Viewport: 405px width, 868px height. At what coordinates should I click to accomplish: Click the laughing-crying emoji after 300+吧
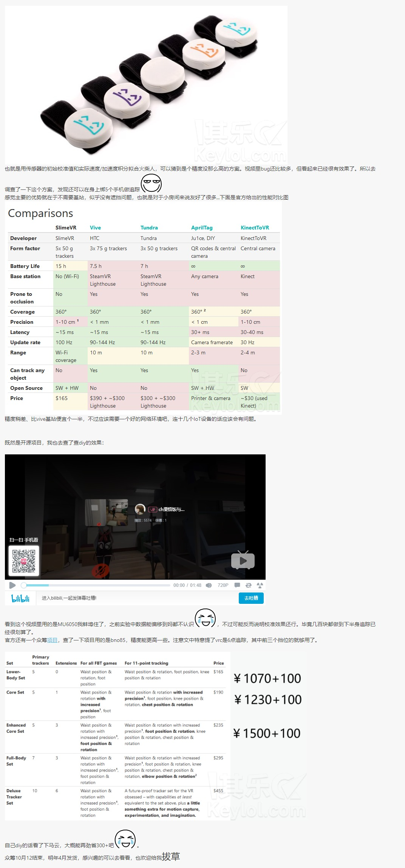125,839
